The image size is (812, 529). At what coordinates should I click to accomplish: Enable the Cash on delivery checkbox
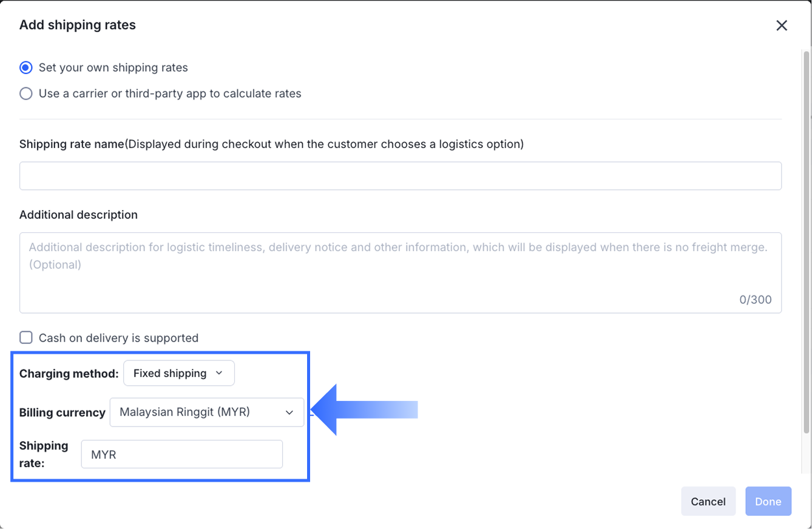click(26, 338)
